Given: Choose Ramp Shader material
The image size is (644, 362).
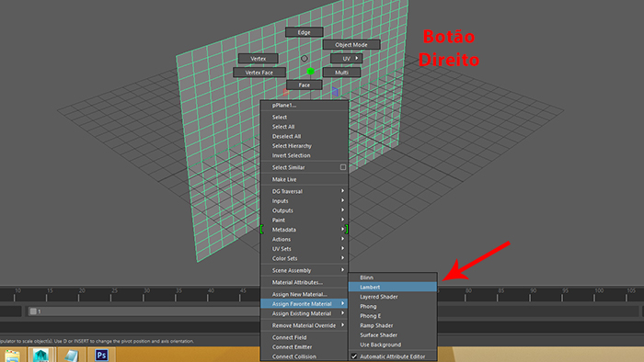Looking at the screenshot, I should (x=393, y=325).
